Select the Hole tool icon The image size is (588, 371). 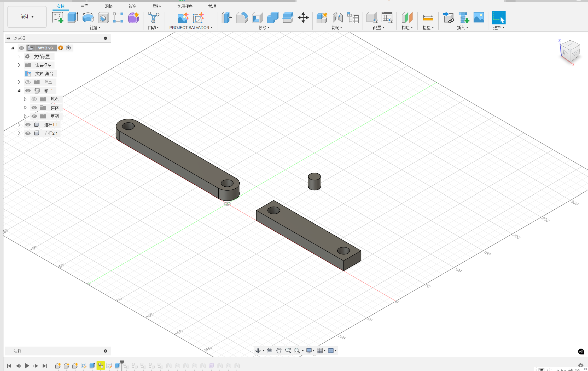tap(103, 18)
